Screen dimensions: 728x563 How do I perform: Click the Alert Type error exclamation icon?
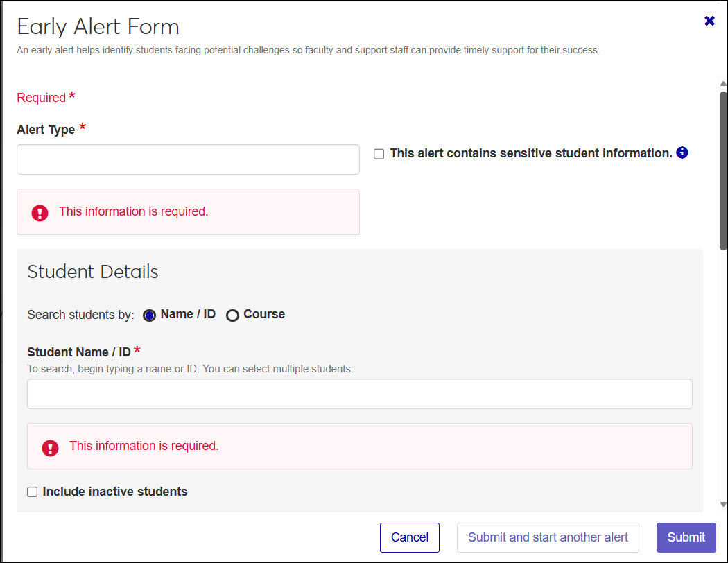click(40, 213)
